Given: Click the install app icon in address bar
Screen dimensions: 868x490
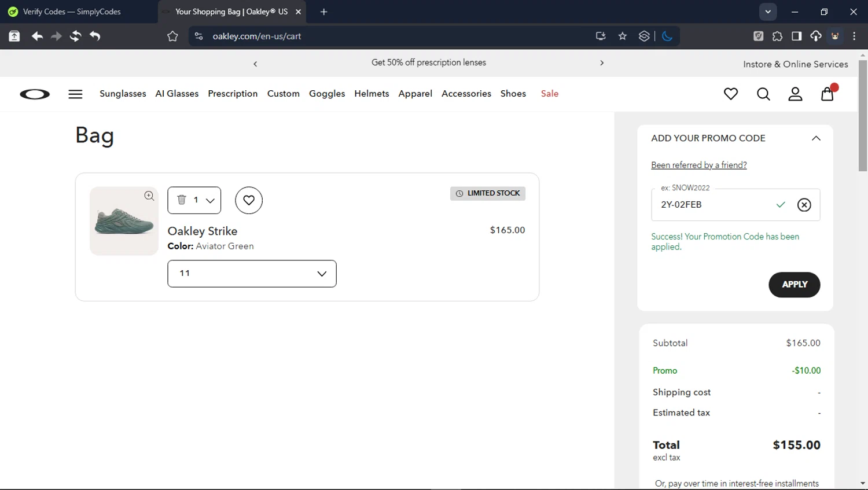Looking at the screenshot, I should 601,36.
